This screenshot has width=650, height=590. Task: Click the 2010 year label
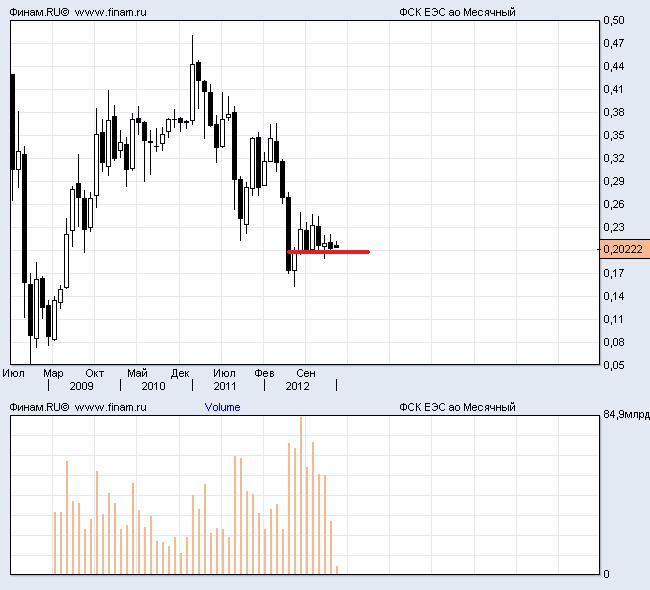click(153, 386)
